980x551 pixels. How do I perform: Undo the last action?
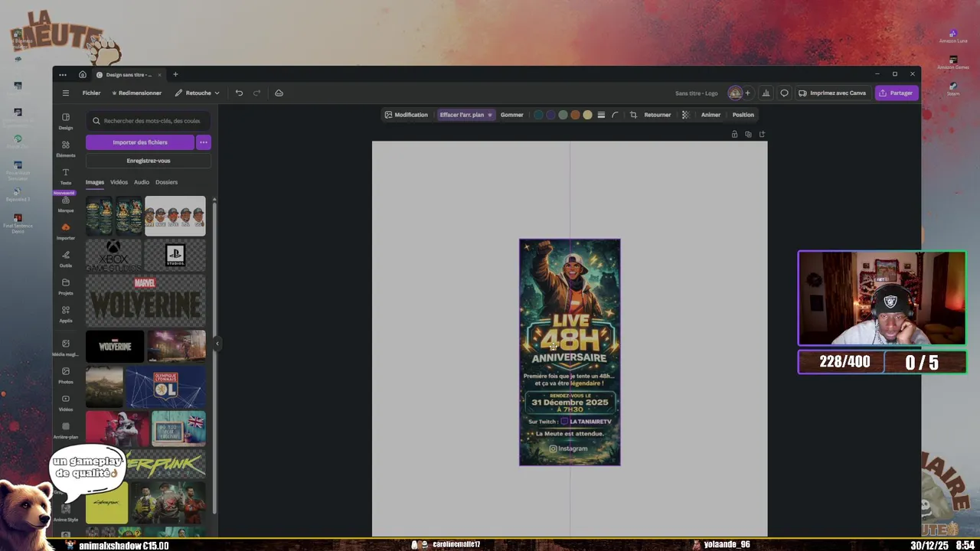click(239, 93)
